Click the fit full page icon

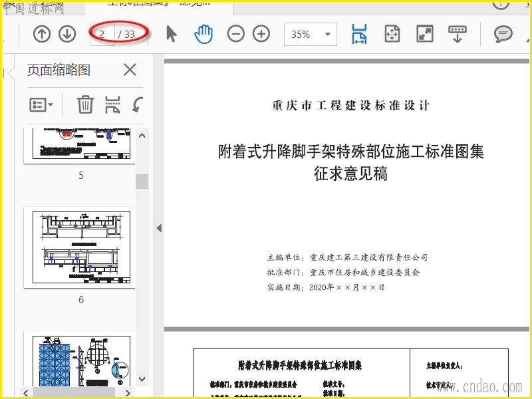click(392, 34)
